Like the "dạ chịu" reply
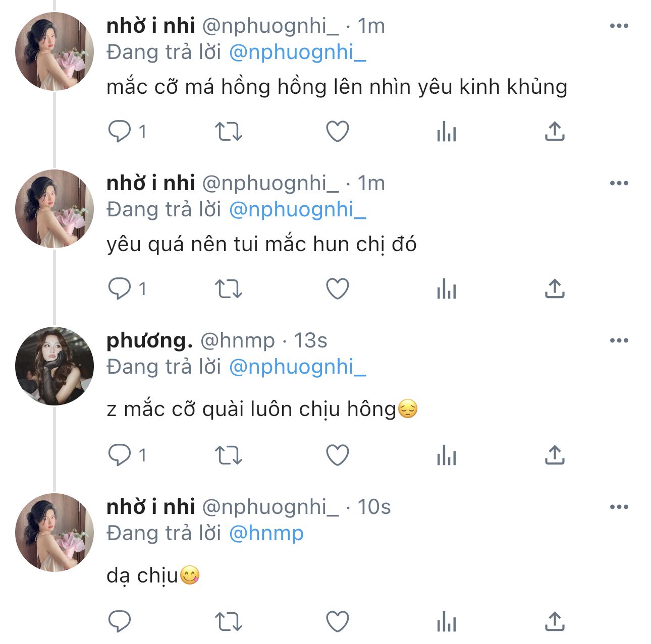The image size is (651, 644). point(338,621)
